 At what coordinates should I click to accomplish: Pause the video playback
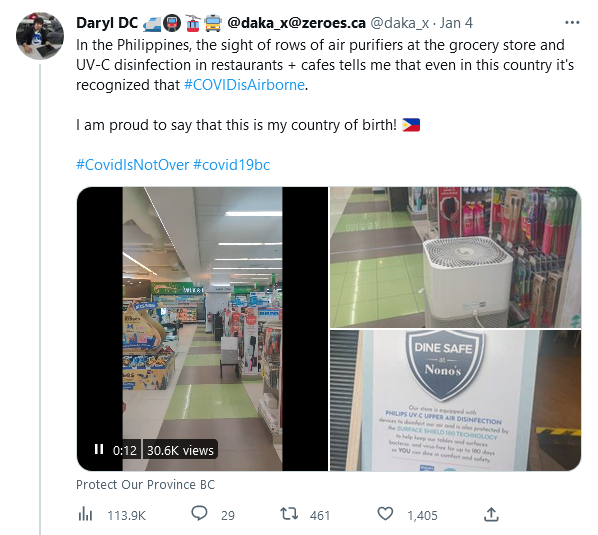click(x=99, y=449)
